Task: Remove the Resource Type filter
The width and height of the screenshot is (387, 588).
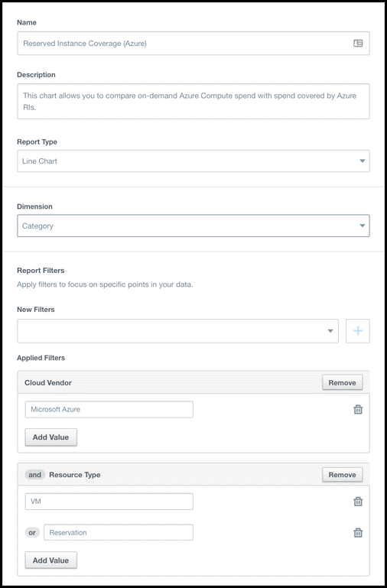Action: pyautogui.click(x=343, y=474)
